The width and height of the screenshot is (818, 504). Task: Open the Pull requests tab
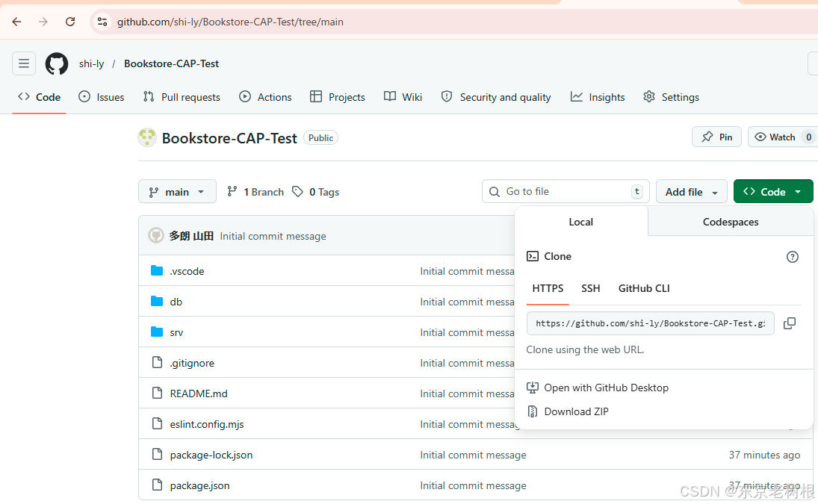click(182, 97)
